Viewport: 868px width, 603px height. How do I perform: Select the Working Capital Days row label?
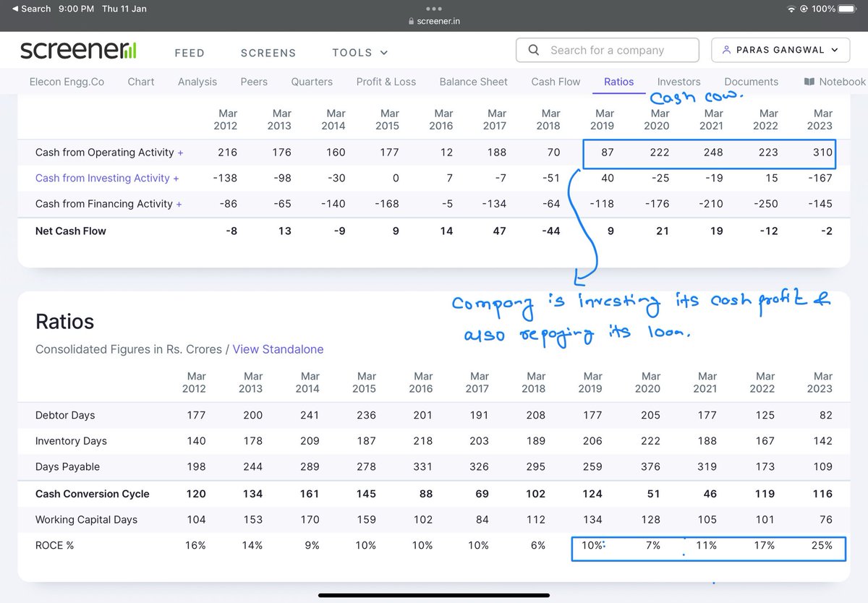pos(86,520)
